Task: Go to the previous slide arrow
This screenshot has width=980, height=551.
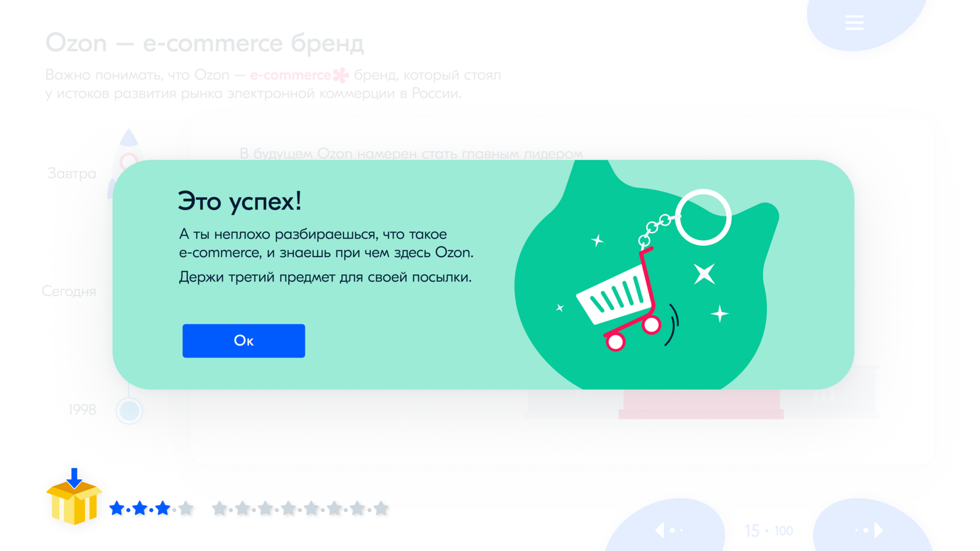Action: point(660,530)
